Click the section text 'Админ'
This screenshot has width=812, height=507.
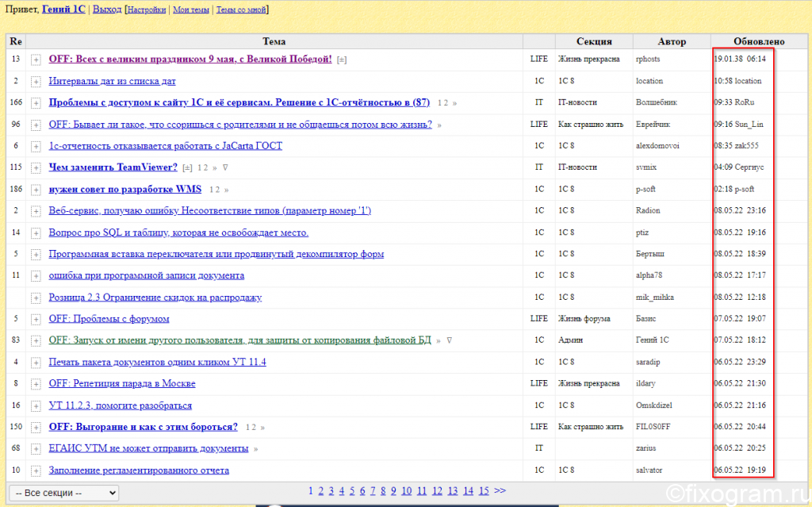coord(571,340)
